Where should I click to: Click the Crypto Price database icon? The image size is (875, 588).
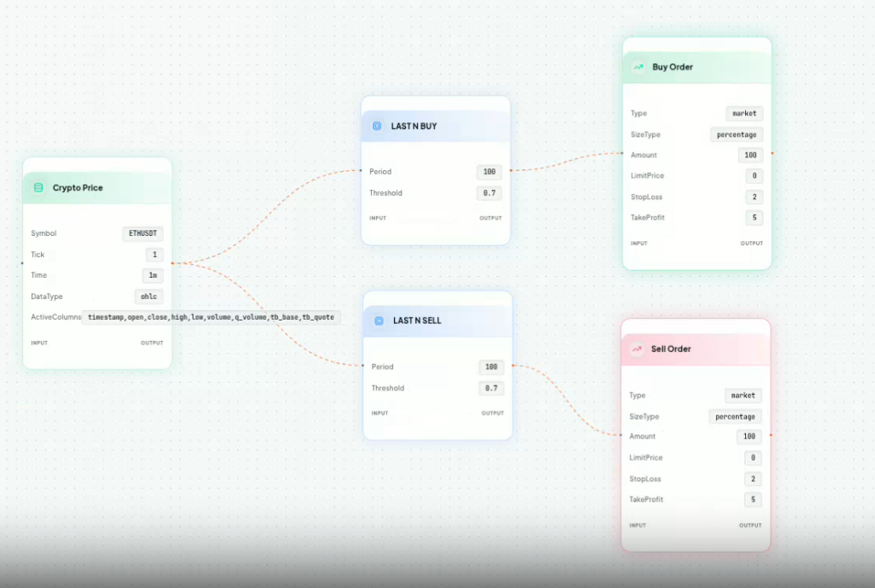click(x=38, y=187)
